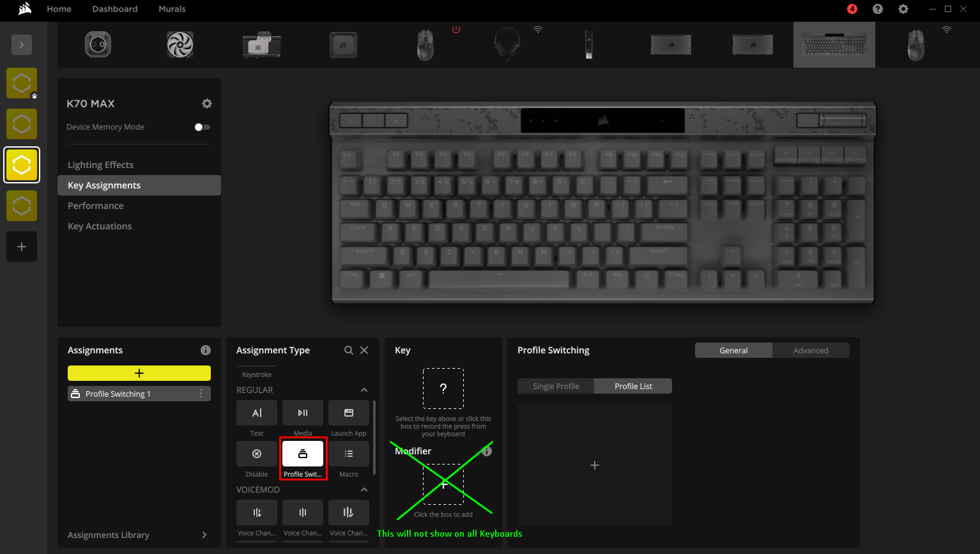980x554 pixels.
Task: Select the Text assignment type icon
Action: [256, 413]
